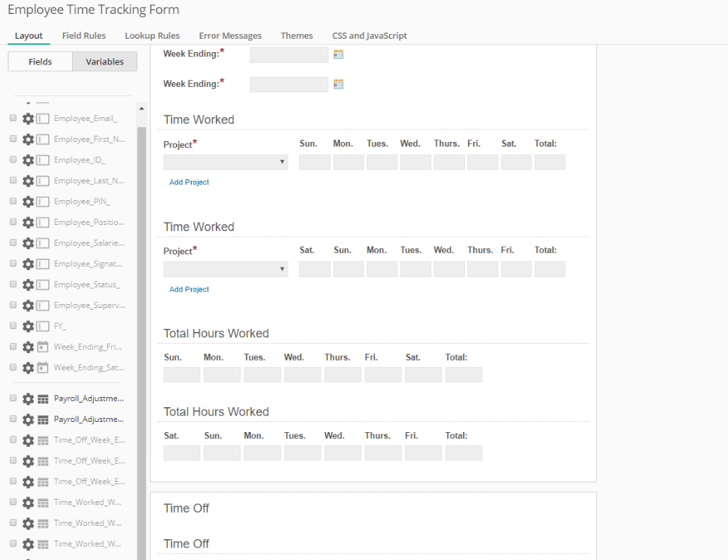Open gear settings for Employee_PIN_ field

pyautogui.click(x=28, y=202)
